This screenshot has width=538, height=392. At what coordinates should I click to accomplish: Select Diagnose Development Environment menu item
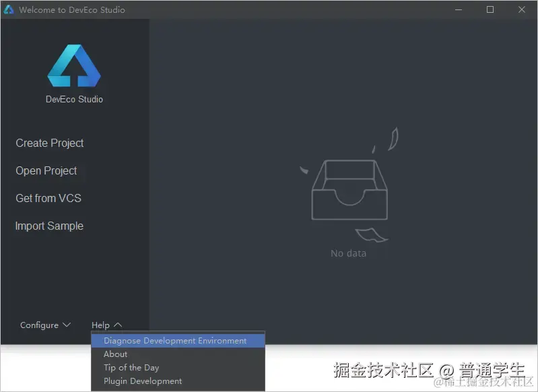click(178, 341)
